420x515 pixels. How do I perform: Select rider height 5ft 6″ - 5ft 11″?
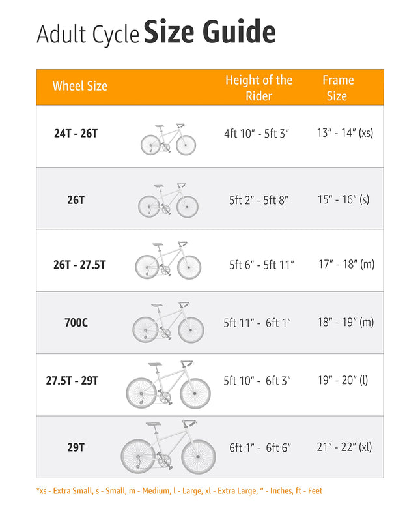pos(261,265)
